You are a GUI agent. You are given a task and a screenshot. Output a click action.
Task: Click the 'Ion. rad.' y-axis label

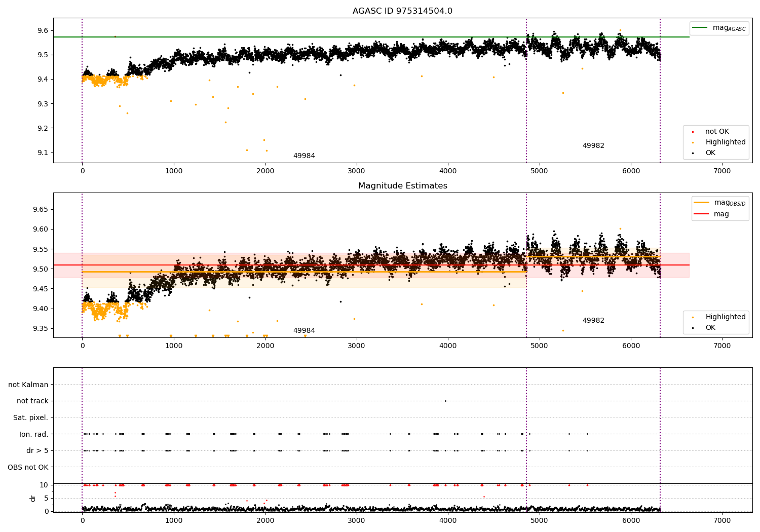pos(34,434)
